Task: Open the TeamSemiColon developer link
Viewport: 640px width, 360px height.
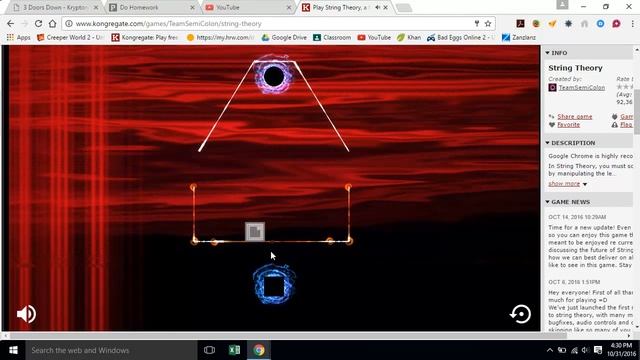Action: point(582,87)
